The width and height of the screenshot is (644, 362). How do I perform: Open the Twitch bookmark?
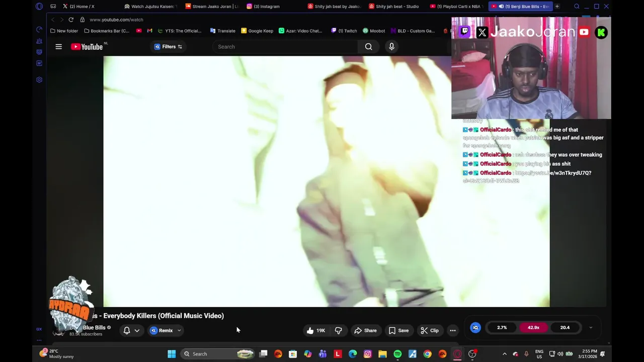(344, 31)
